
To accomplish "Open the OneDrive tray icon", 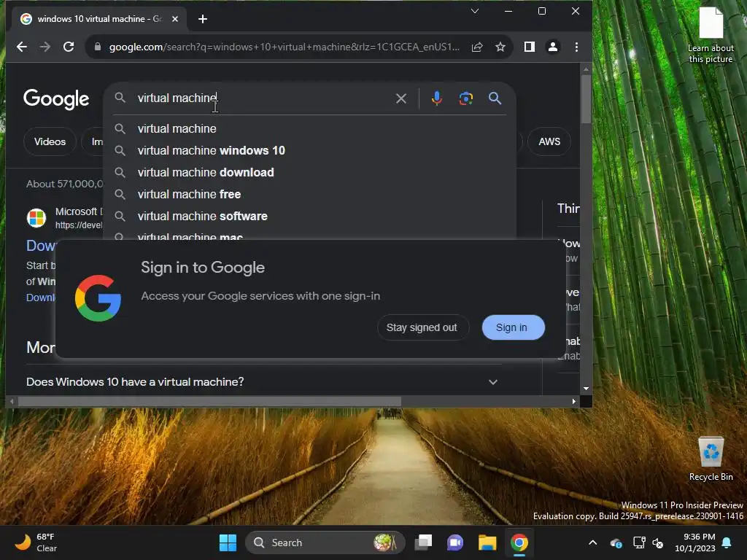I will tap(616, 542).
